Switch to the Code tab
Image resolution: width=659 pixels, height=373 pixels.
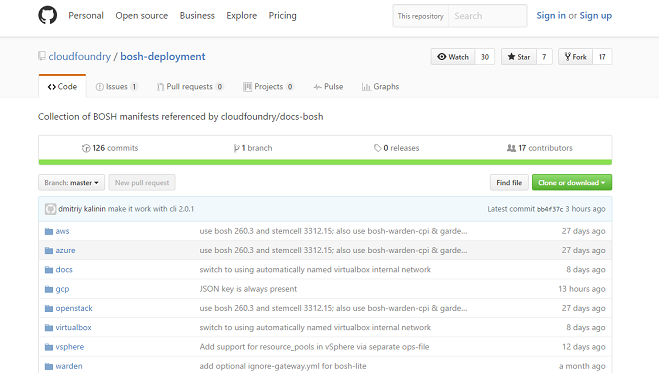[62, 87]
